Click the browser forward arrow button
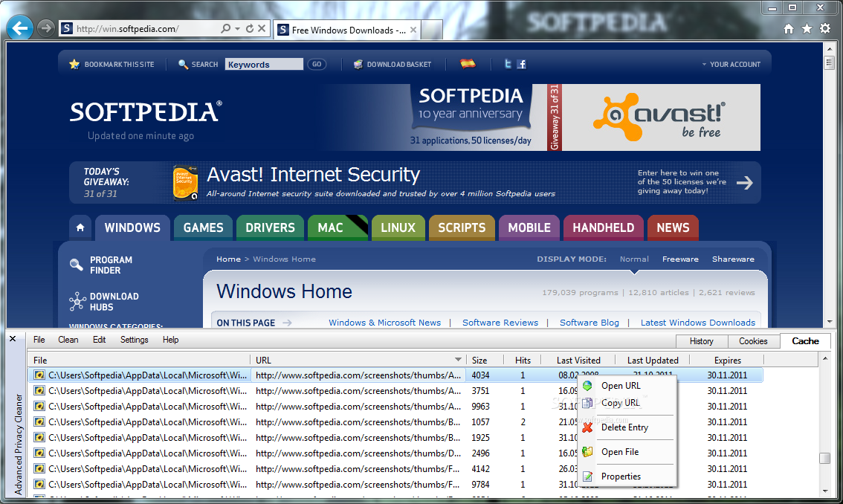The width and height of the screenshot is (843, 504). click(x=46, y=28)
